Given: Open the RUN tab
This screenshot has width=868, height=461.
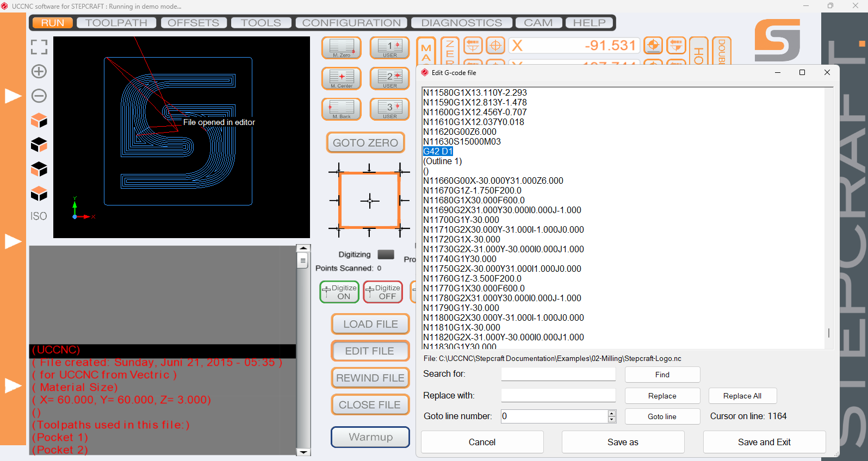Looking at the screenshot, I should pos(53,23).
